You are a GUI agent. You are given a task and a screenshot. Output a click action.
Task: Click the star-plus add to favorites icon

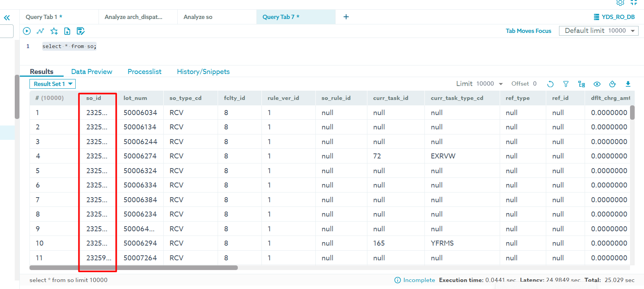tap(54, 31)
